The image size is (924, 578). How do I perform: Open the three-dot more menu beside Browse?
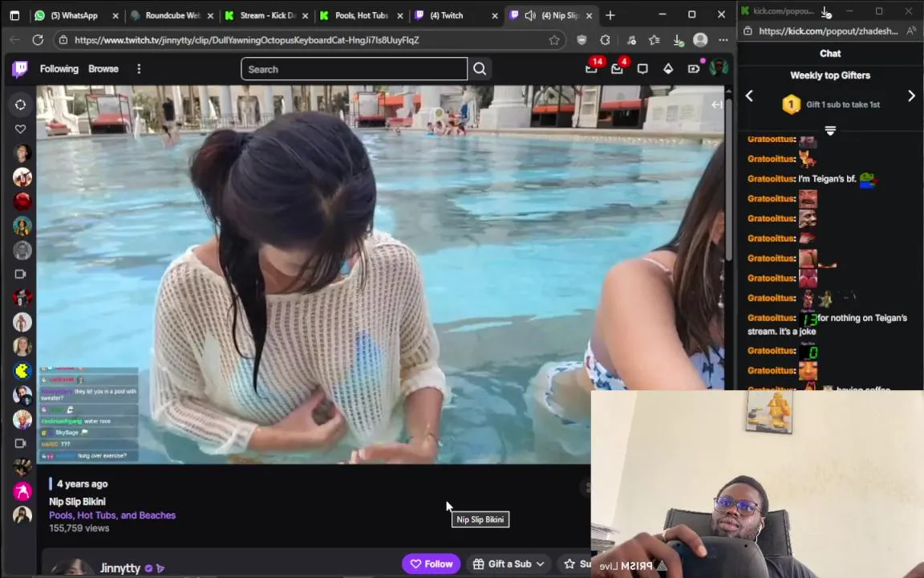click(x=139, y=69)
